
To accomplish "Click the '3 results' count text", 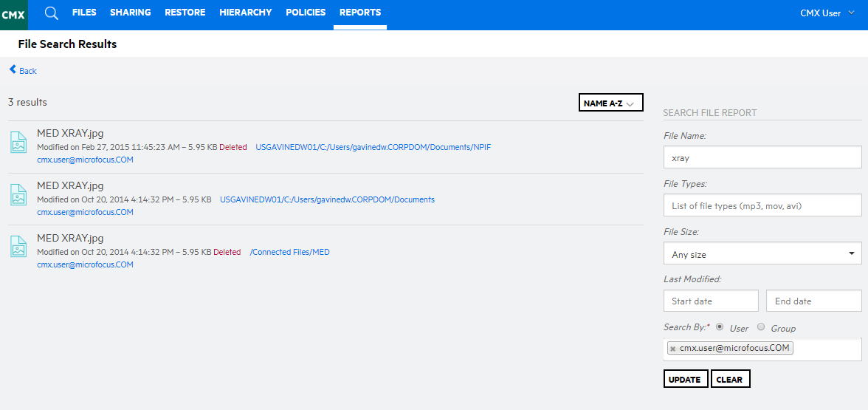I will point(28,103).
